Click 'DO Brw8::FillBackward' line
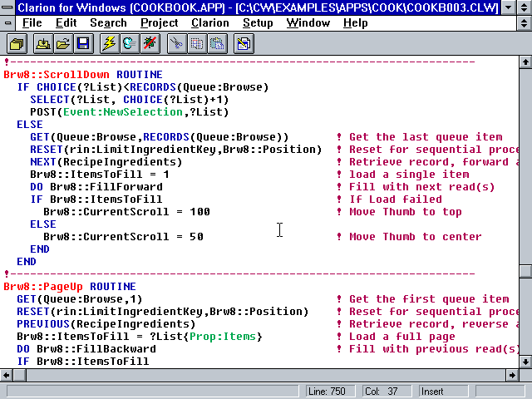 tap(86, 349)
